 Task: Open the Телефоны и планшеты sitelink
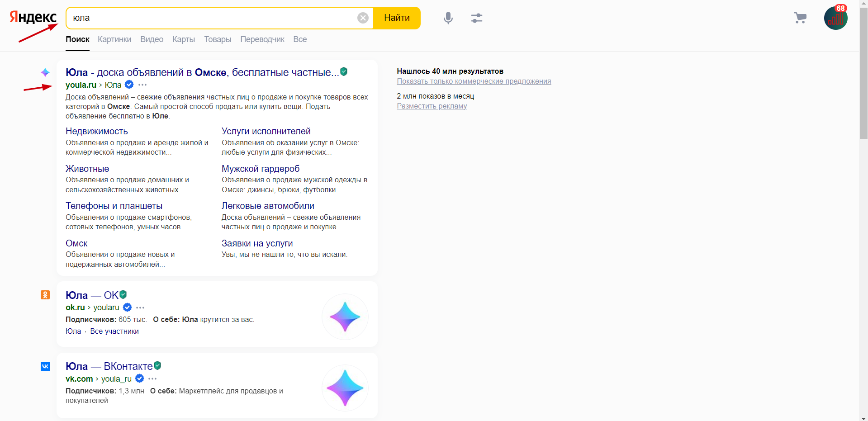114,206
